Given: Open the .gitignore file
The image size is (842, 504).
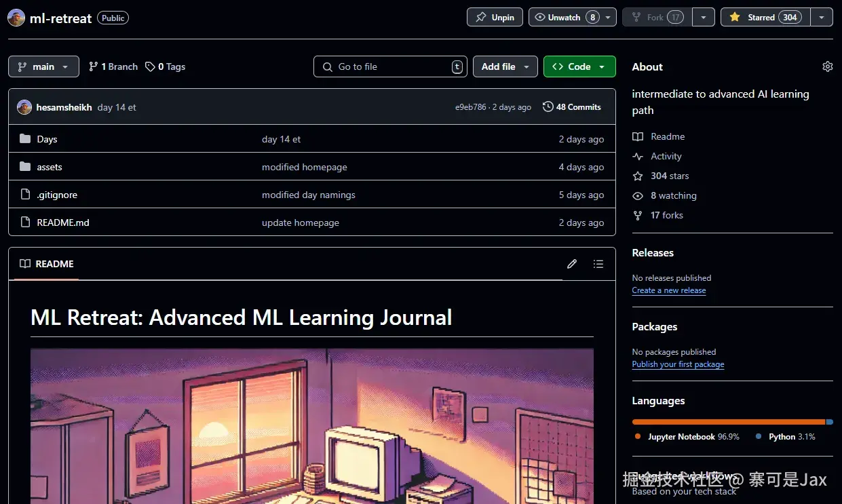Looking at the screenshot, I should (57, 195).
